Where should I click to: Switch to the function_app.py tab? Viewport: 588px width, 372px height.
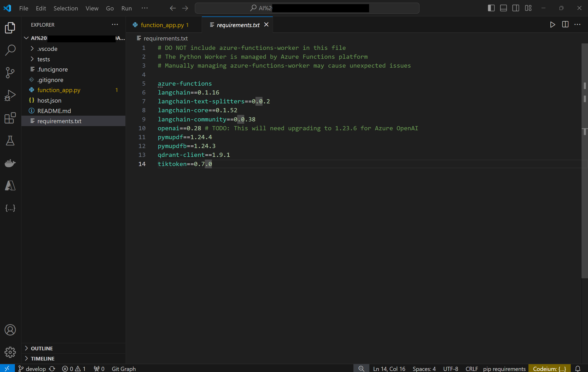tap(164, 25)
